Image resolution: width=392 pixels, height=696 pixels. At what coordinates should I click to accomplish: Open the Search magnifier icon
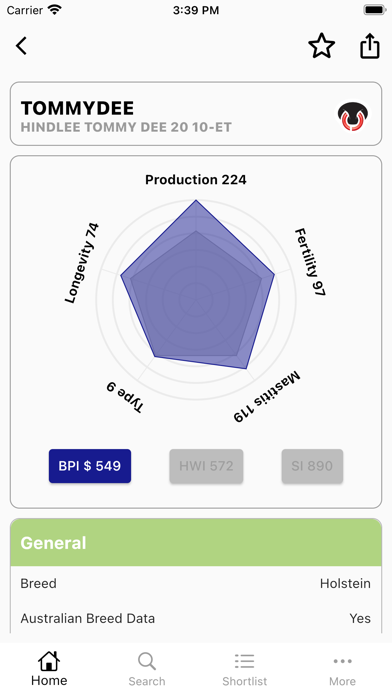[147, 661]
